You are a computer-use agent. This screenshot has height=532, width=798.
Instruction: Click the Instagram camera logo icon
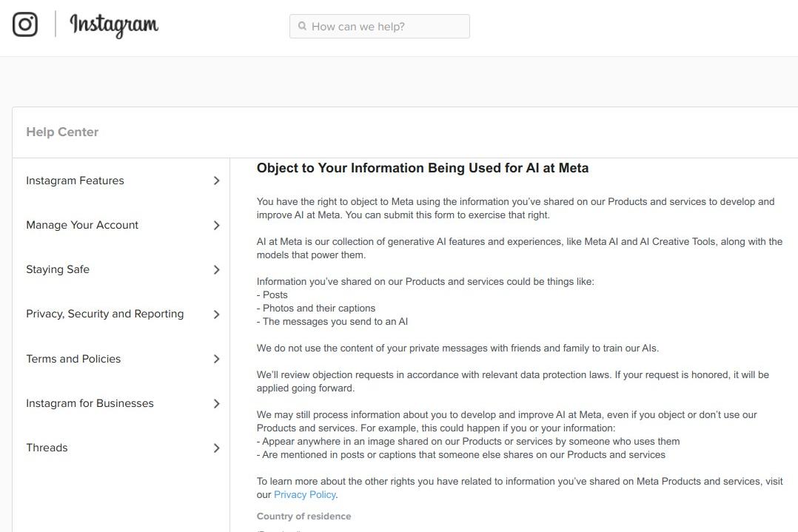(25, 24)
